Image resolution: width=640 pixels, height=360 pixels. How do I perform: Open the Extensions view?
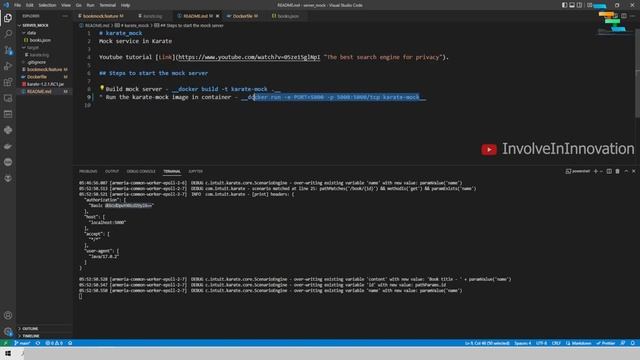point(8,82)
